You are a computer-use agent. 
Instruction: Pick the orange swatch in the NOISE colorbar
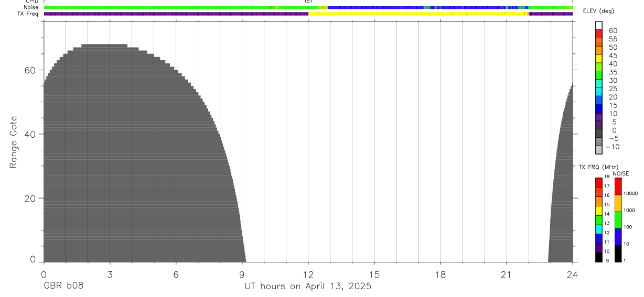618,203
